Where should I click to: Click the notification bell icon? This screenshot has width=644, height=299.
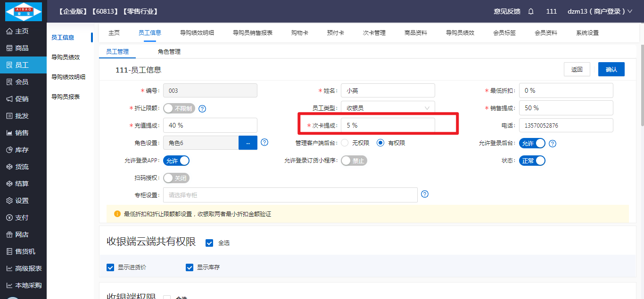[x=531, y=11]
